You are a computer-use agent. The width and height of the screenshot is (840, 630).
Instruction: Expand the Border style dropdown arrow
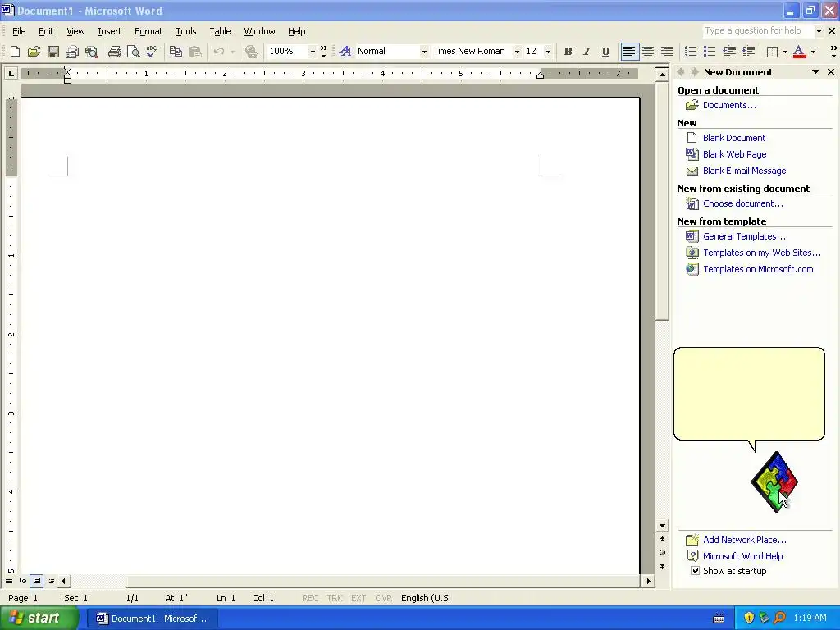785,52
